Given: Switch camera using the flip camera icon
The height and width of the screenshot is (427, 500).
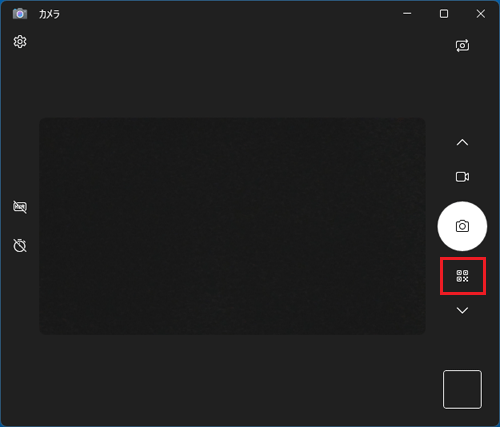Looking at the screenshot, I should [462, 45].
